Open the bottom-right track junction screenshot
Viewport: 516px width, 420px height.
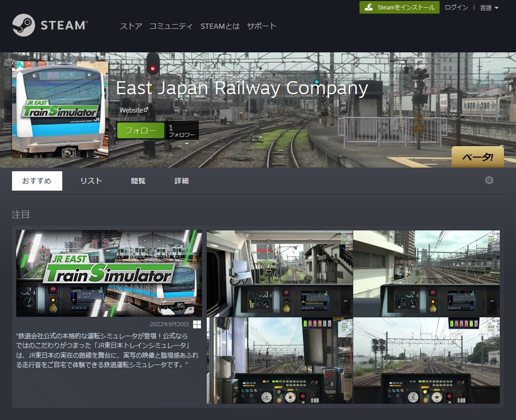click(427, 361)
